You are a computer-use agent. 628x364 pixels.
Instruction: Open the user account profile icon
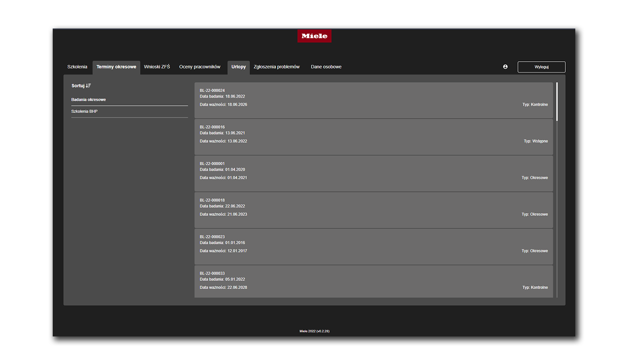505,67
